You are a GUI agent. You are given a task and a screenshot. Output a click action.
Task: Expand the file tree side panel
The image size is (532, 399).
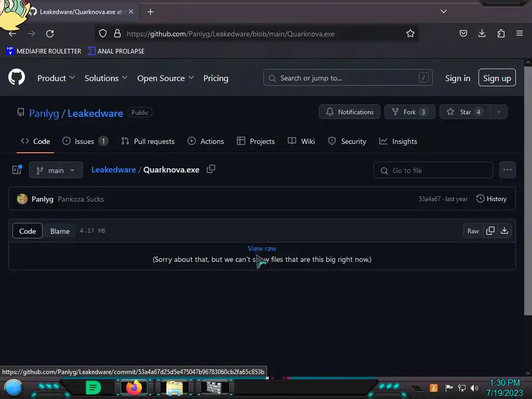pos(17,170)
